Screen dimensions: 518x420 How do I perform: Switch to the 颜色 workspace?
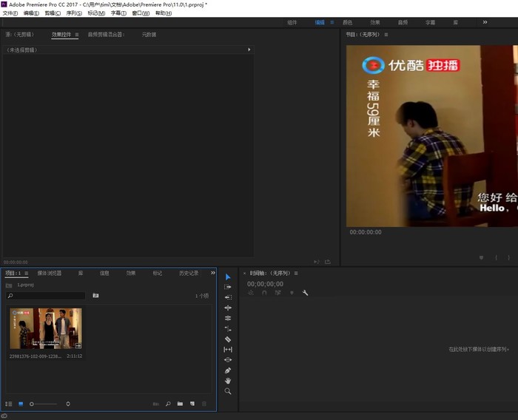coord(348,23)
